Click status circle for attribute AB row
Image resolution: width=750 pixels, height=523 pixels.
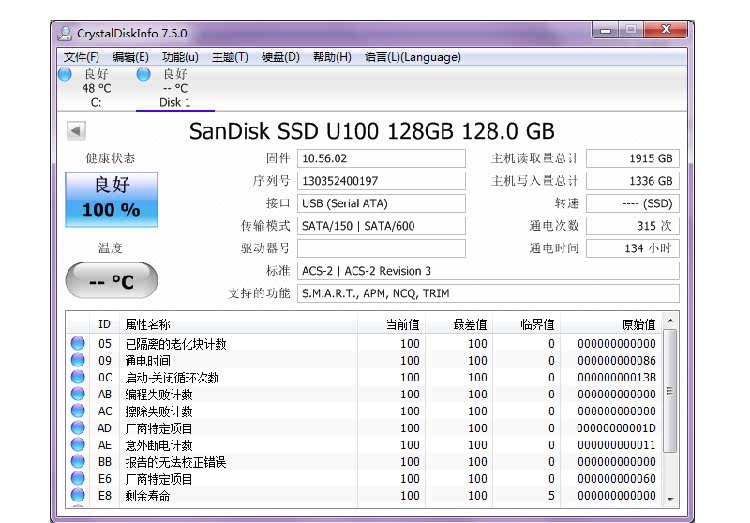pyautogui.click(x=77, y=394)
